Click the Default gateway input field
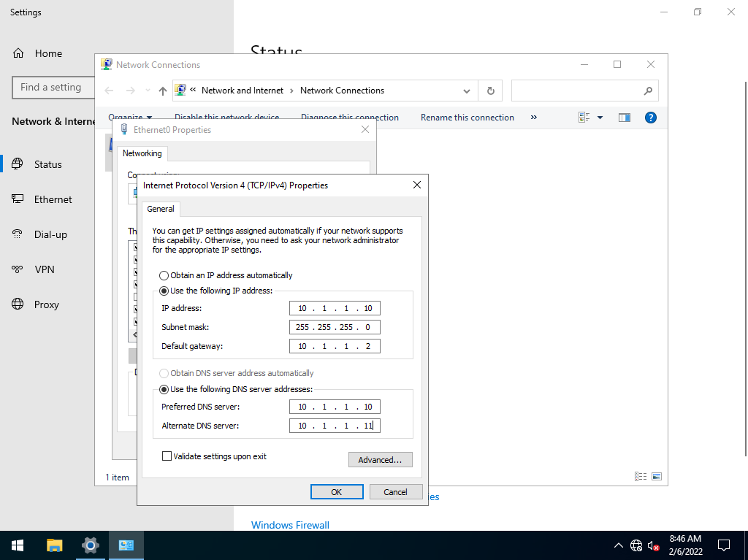748x560 pixels. click(335, 346)
